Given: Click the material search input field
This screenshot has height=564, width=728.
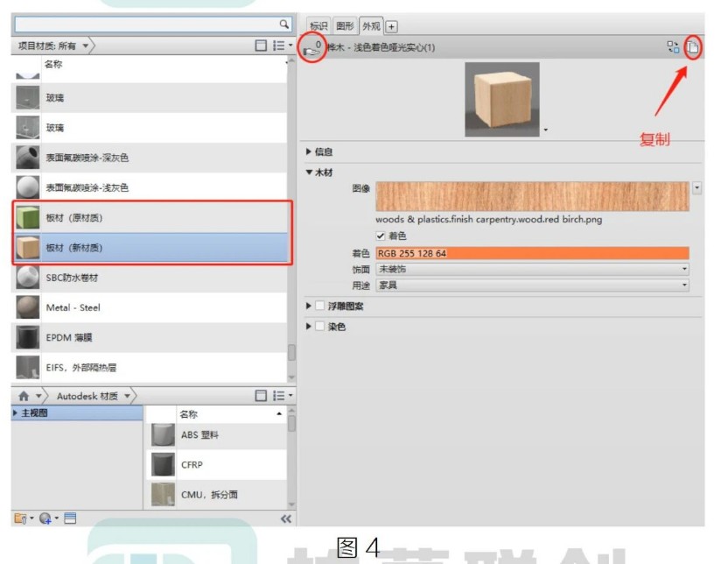Looking at the screenshot, I should coord(146,25).
